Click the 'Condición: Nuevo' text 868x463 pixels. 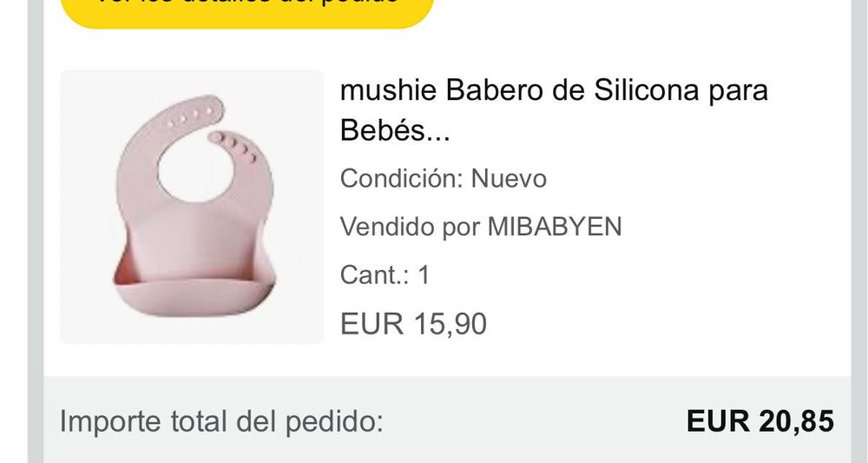(443, 179)
